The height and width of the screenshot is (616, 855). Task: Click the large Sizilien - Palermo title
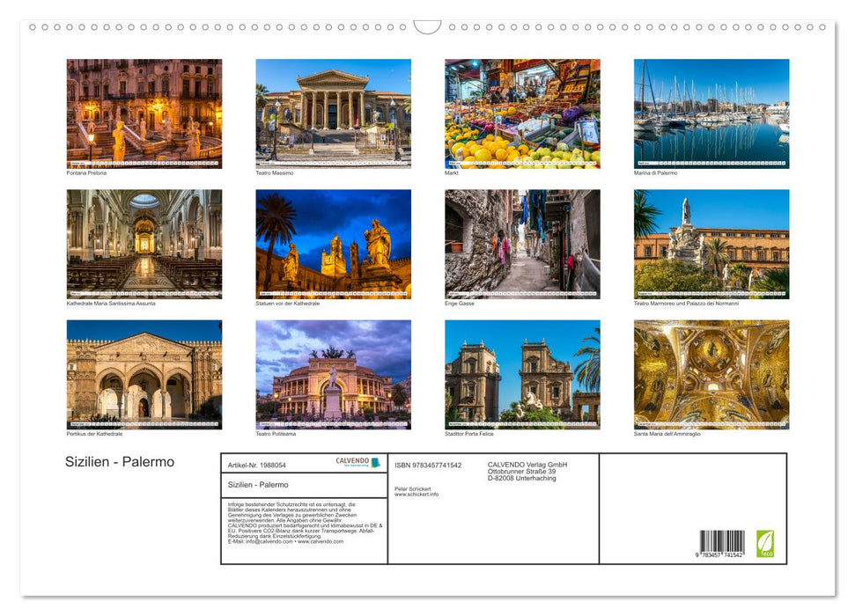[x=120, y=462]
